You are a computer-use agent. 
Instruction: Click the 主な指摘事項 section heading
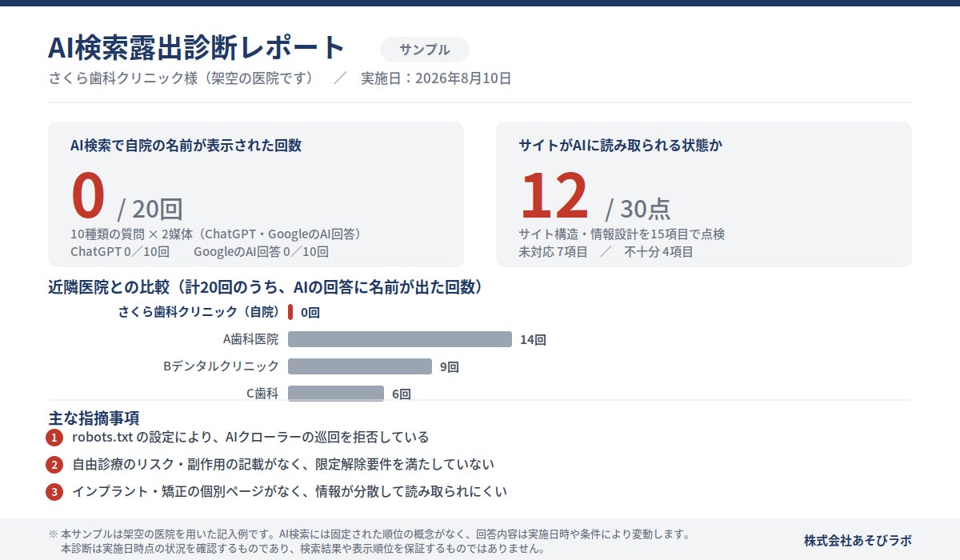point(94,418)
